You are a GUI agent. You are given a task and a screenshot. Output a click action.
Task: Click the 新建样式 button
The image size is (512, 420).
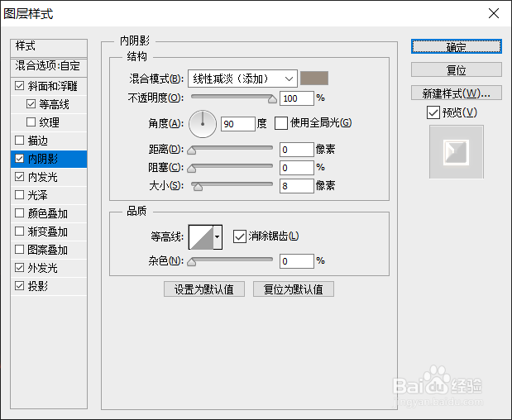coord(456,93)
